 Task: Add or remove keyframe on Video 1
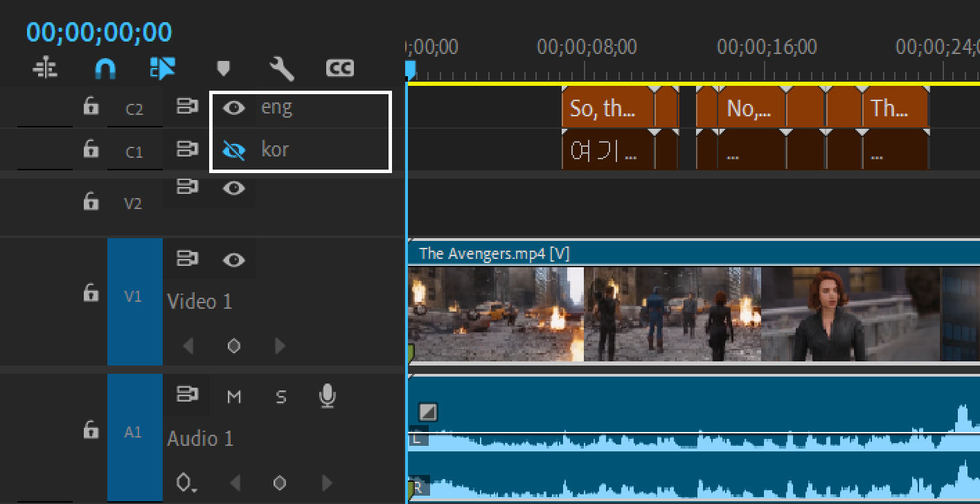[234, 346]
